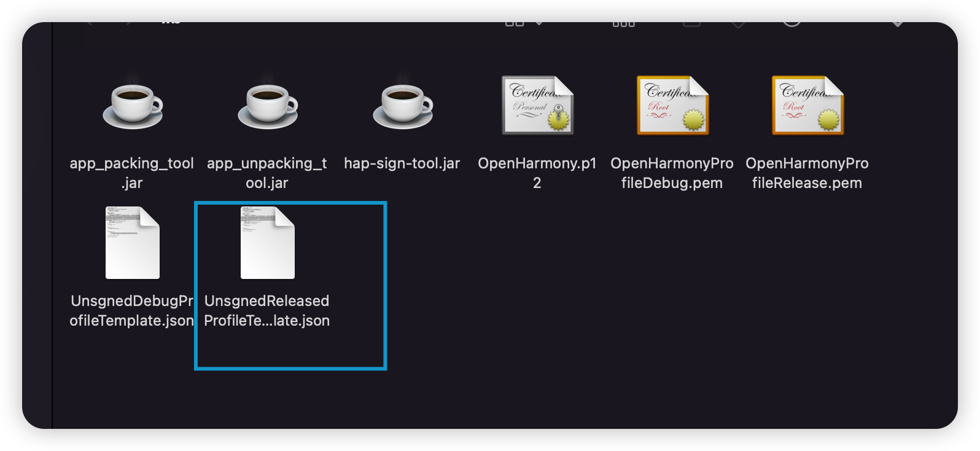The image size is (980, 451).
Task: Select the app_packing_tool.jar coffee cup icon
Action: [x=132, y=106]
